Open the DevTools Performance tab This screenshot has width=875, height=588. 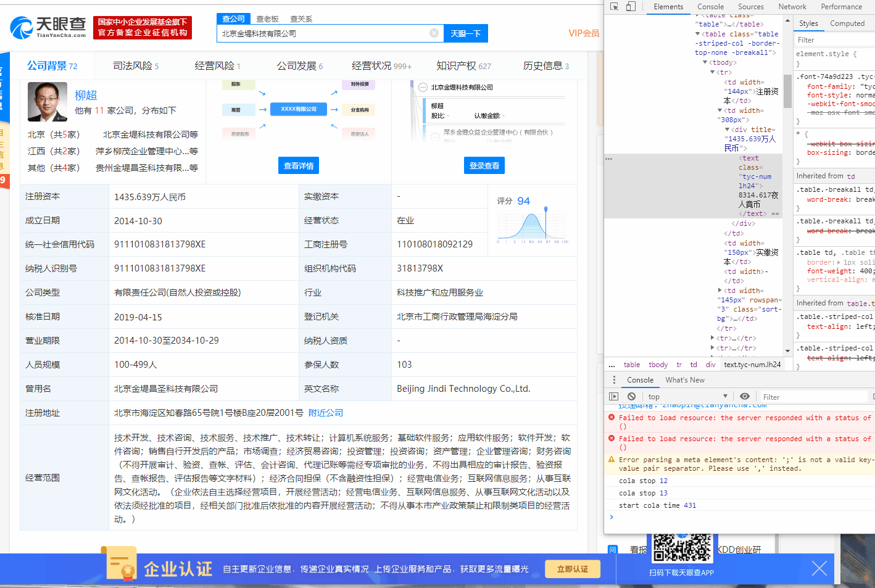click(x=841, y=7)
